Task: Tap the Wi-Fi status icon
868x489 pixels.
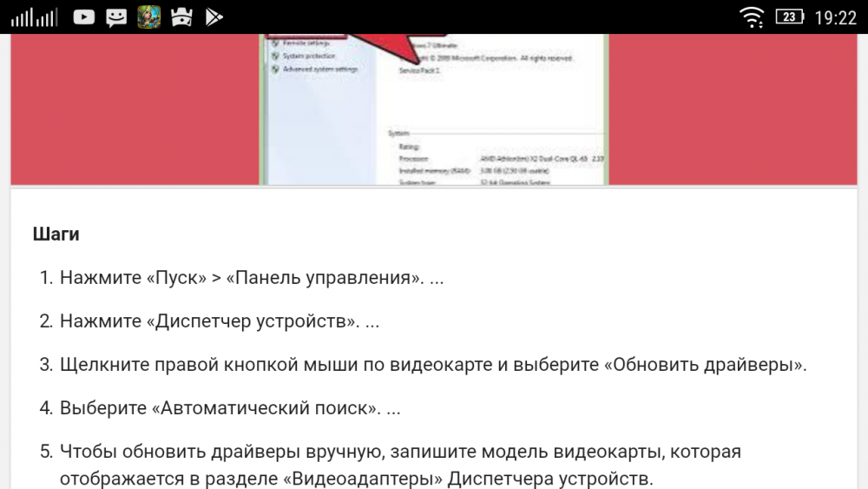Action: tap(752, 17)
